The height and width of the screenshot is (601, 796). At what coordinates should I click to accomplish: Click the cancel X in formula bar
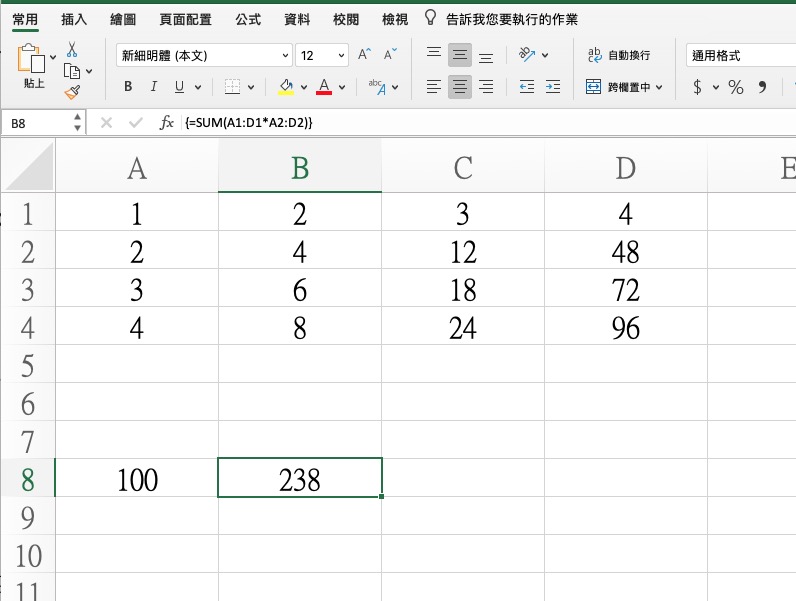click(106, 123)
